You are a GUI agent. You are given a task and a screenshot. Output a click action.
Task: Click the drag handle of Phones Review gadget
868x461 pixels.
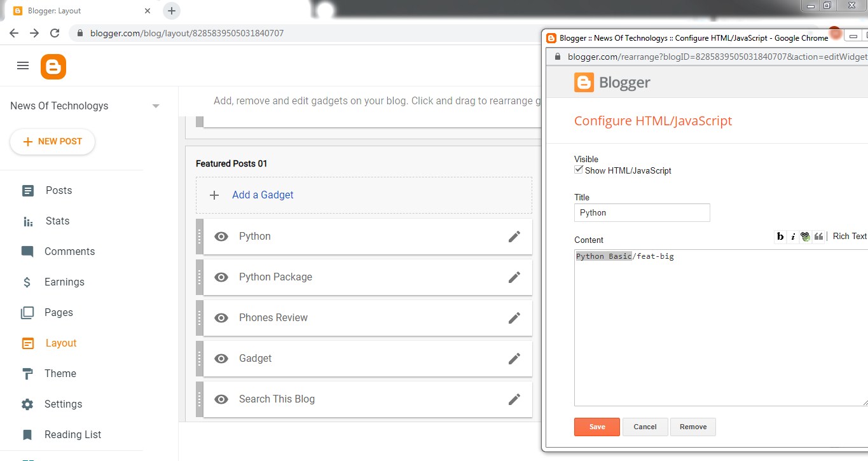pos(199,318)
